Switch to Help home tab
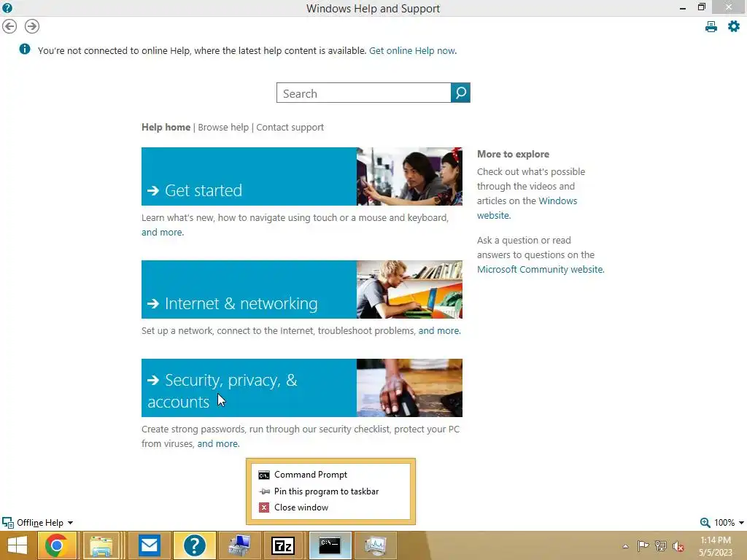This screenshot has width=747, height=560. coord(166,127)
